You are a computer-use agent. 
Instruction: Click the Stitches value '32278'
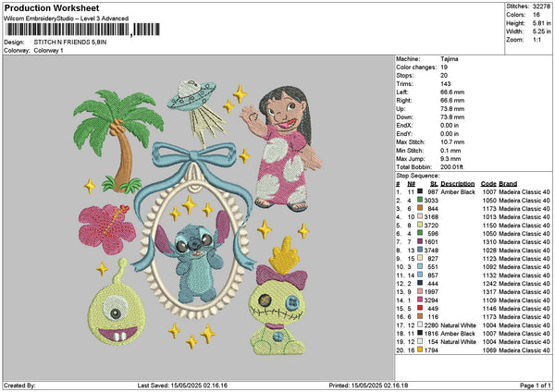coord(542,6)
